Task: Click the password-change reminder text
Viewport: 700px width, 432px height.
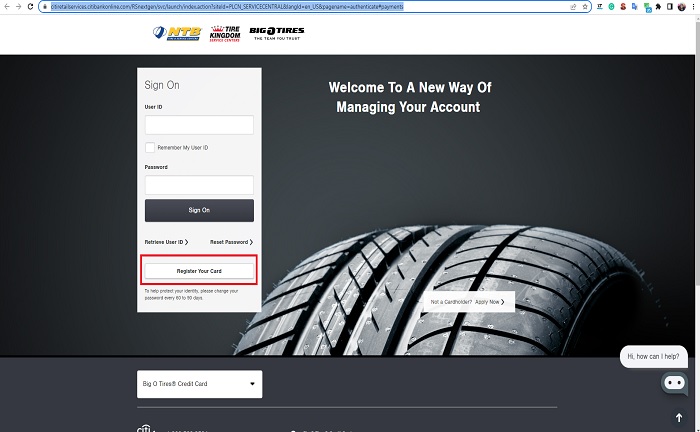Action: pyautogui.click(x=191, y=294)
